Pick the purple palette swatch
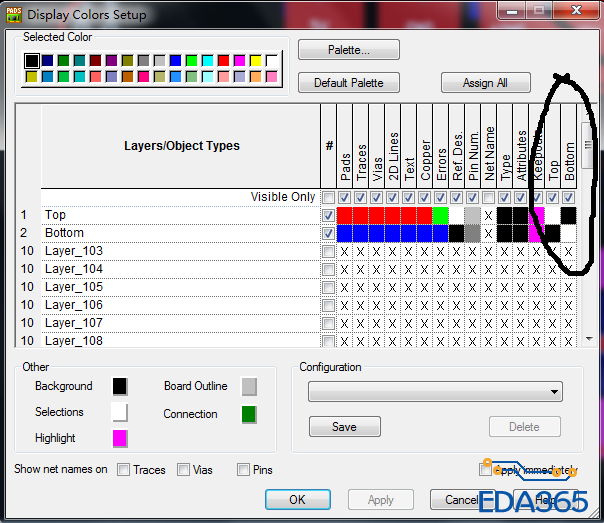604x523 pixels. tap(112, 60)
